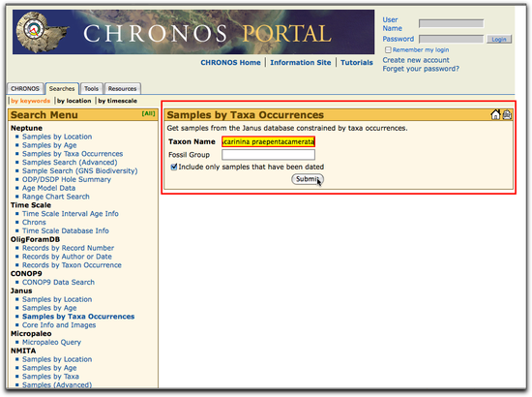Open Range Chart Search under Neptune
Image resolution: width=532 pixels, height=397 pixels.
click(56, 197)
